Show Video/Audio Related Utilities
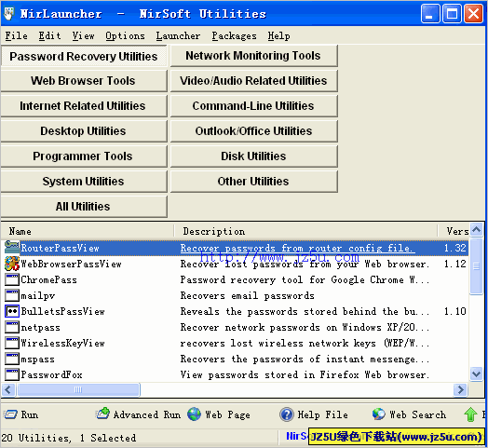This screenshot has width=488, height=448. (253, 81)
